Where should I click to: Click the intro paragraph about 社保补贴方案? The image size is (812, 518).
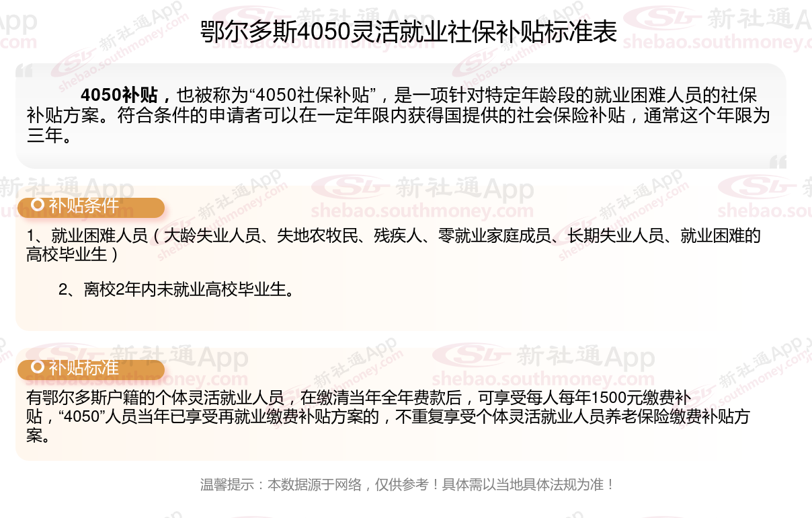click(x=398, y=115)
